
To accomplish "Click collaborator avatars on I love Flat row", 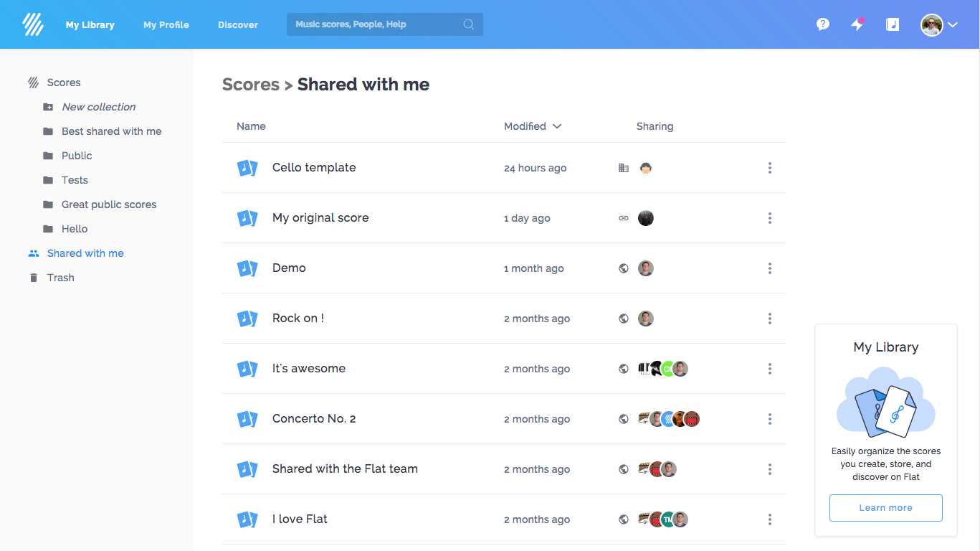I will click(663, 519).
